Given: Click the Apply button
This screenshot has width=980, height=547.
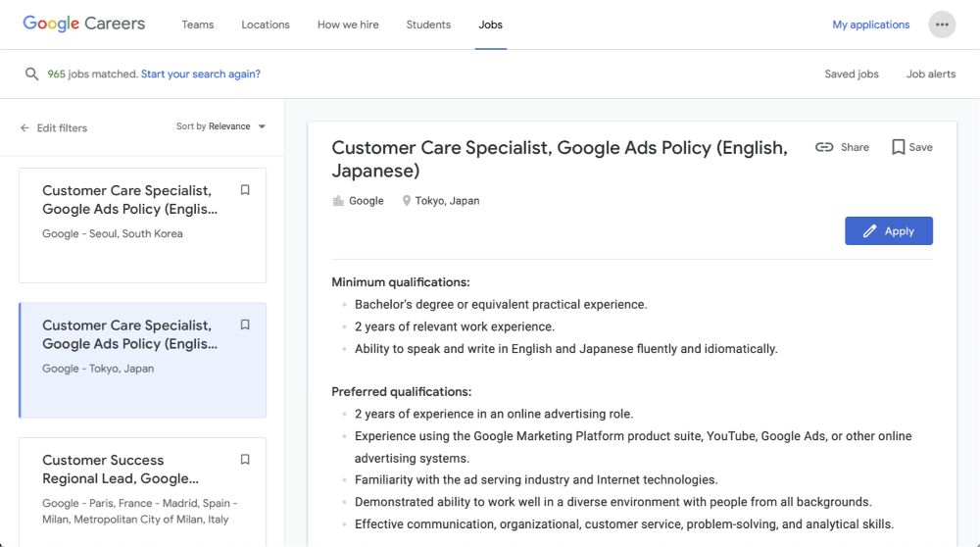Looking at the screenshot, I should [x=889, y=230].
